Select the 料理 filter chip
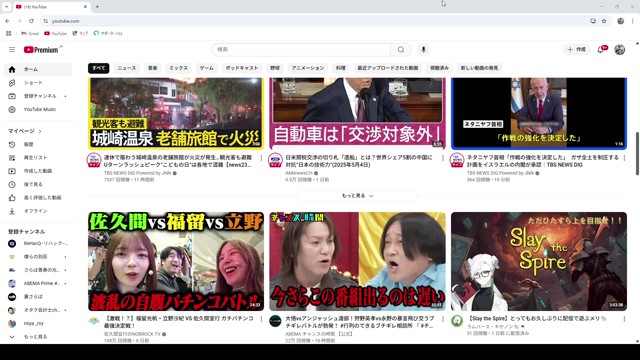This screenshot has height=360, width=640. pyautogui.click(x=341, y=68)
